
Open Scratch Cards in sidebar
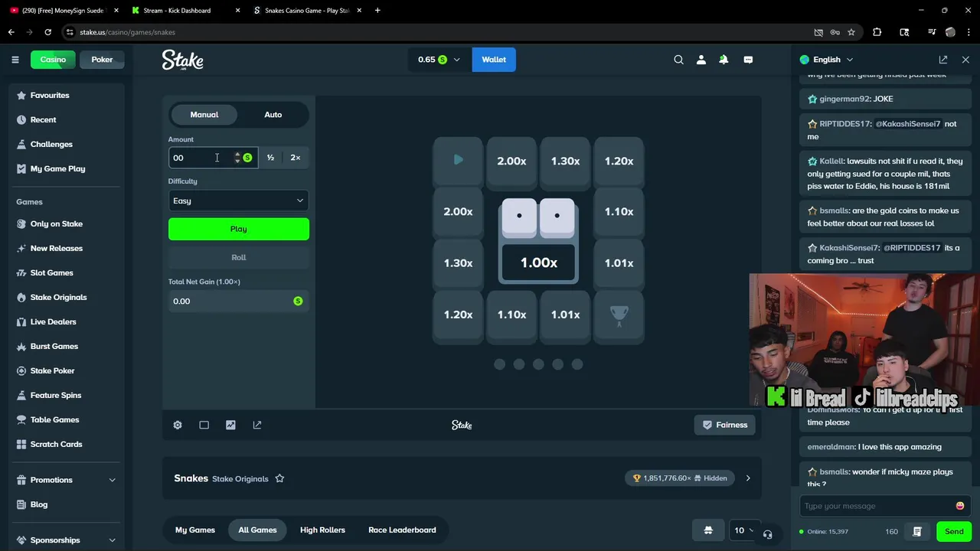click(x=56, y=444)
